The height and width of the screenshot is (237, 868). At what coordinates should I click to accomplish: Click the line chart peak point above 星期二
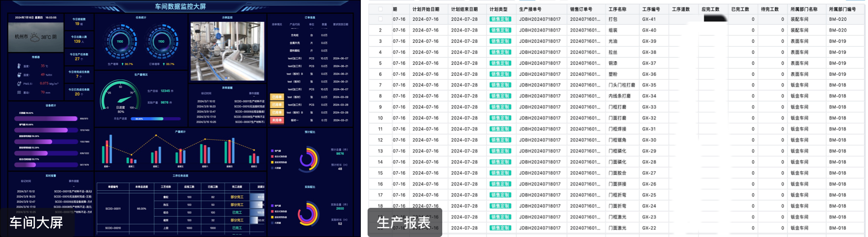click(156, 136)
